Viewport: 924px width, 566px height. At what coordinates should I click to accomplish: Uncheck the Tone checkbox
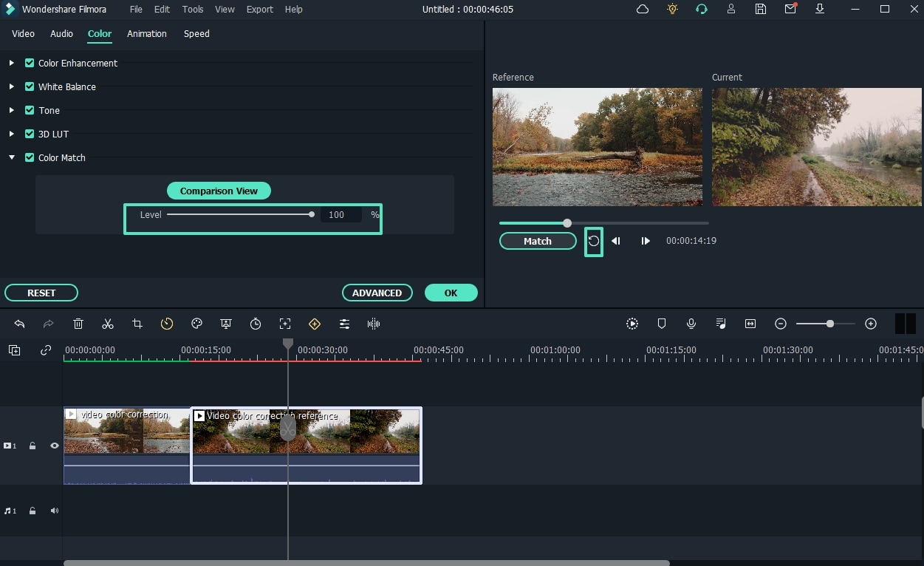tap(30, 110)
